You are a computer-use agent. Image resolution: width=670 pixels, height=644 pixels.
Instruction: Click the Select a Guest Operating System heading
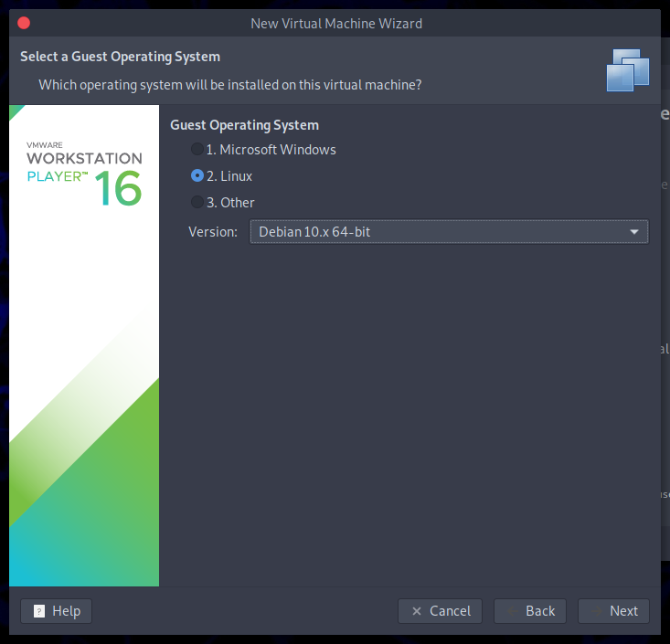click(x=120, y=57)
